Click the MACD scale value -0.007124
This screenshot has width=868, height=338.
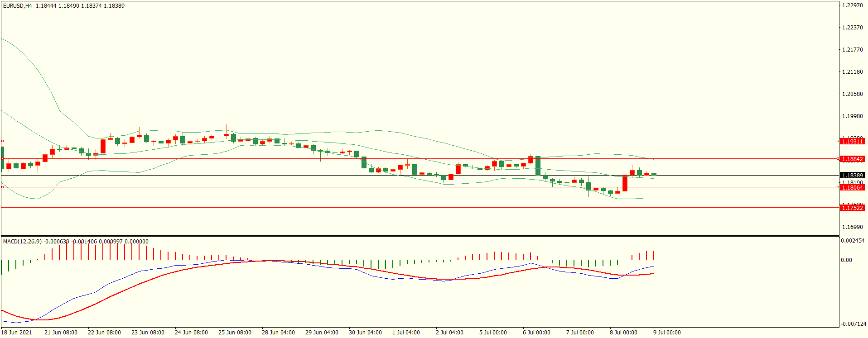(854, 324)
